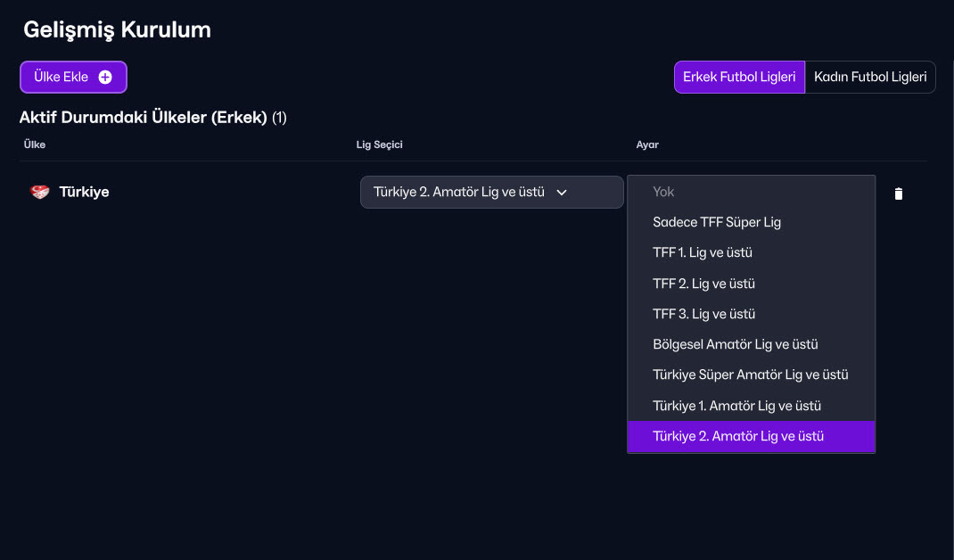954x560 pixels.
Task: Switch to Kadın Futbol Ligleri
Action: [869, 78]
